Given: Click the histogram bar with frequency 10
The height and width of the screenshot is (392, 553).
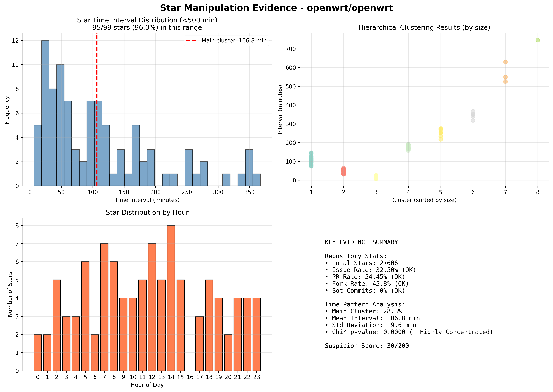Looking at the screenshot, I should pyautogui.click(x=60, y=125).
